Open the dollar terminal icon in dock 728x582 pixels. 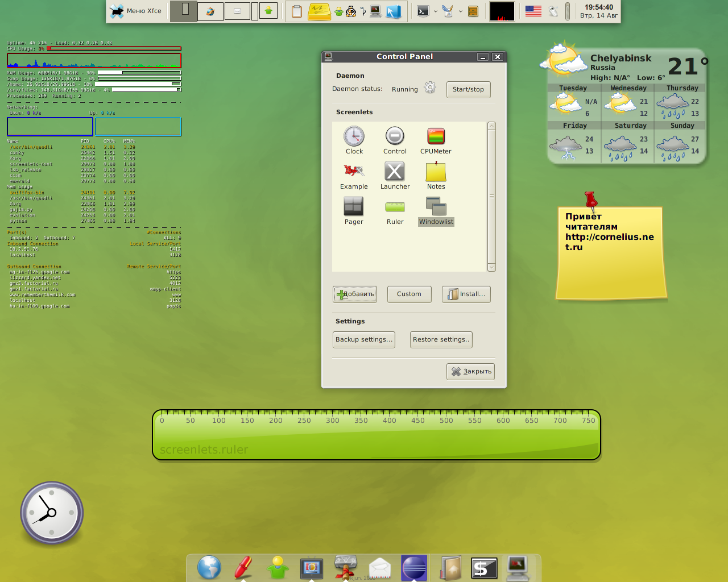point(484,568)
